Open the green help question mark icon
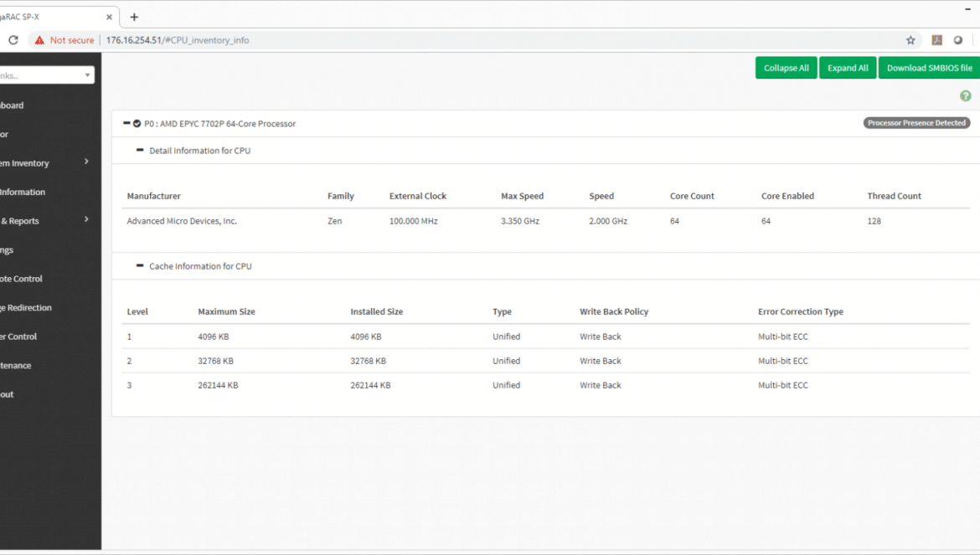This screenshot has height=555, width=980. coord(965,95)
